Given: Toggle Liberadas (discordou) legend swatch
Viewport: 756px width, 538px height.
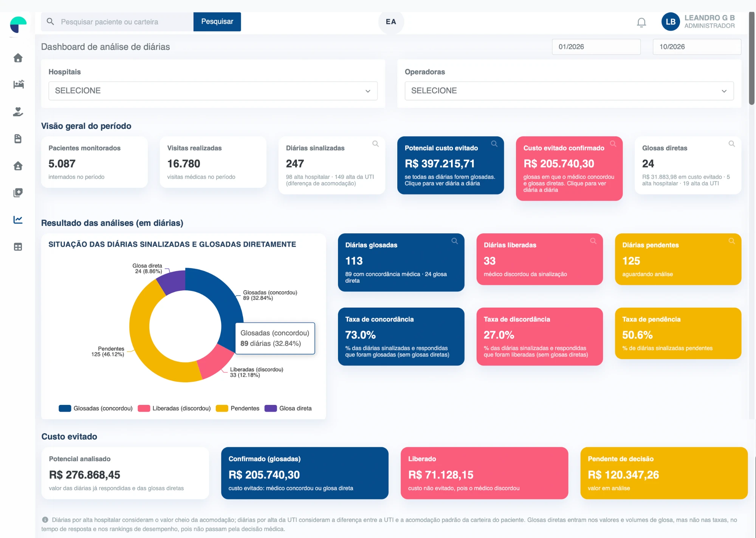Looking at the screenshot, I should click(144, 408).
